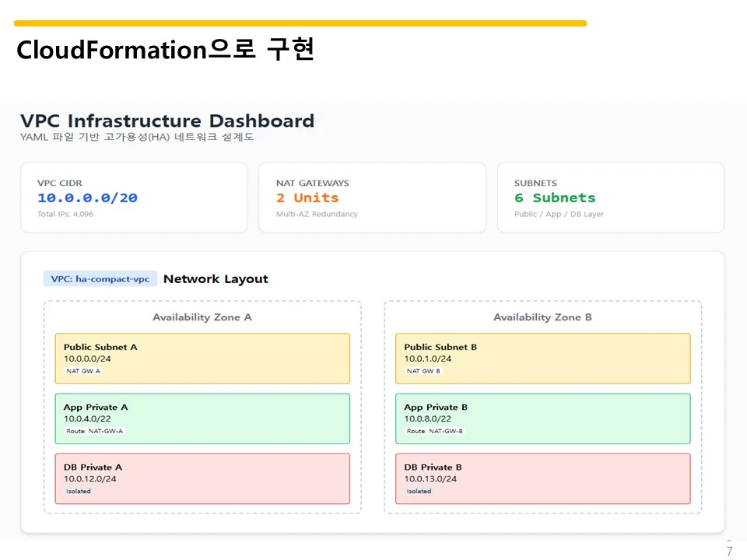747x560 pixels.
Task: Click the VPC Infrastructure Dashboard heading
Action: 167,121
